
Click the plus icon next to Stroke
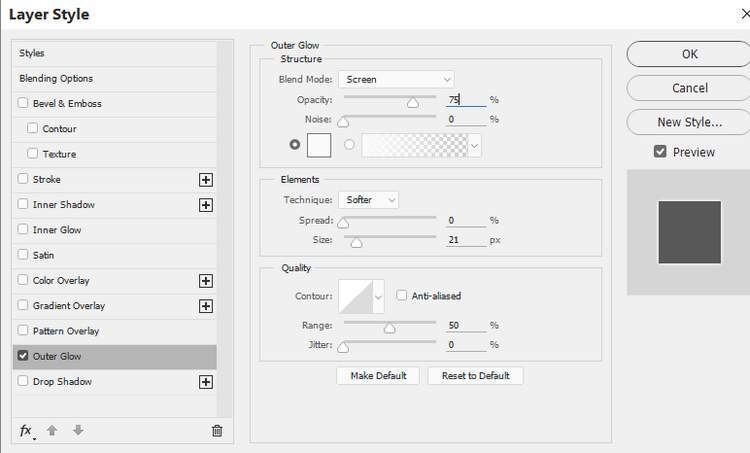pyautogui.click(x=206, y=180)
